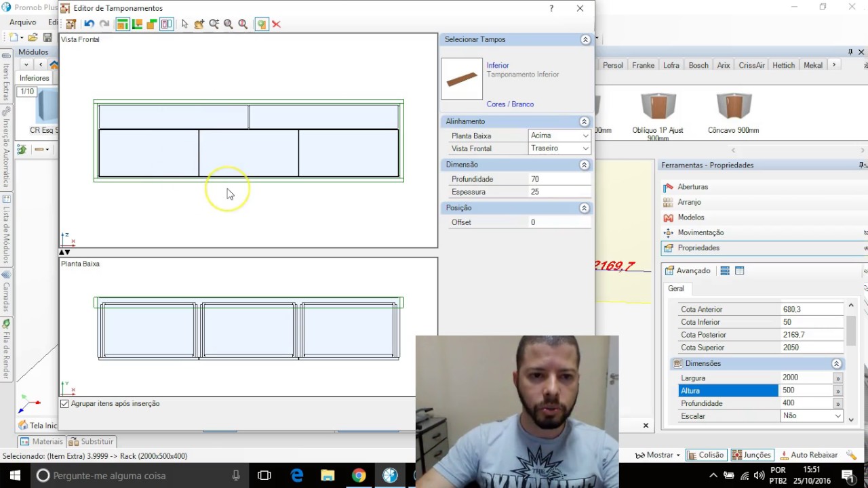Collapse the Dimensão section
This screenshot has height=488, width=868.
point(584,165)
